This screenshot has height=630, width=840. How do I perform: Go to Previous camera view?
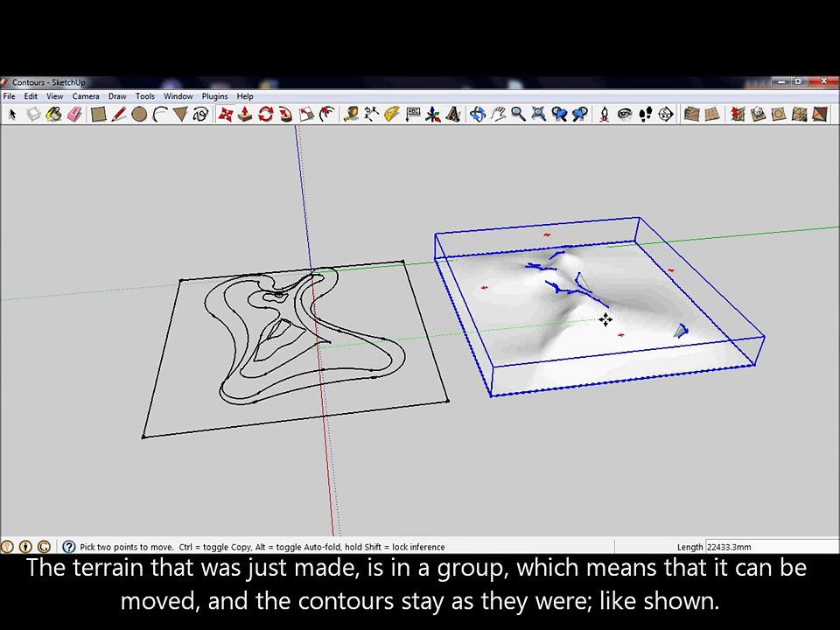(x=559, y=114)
